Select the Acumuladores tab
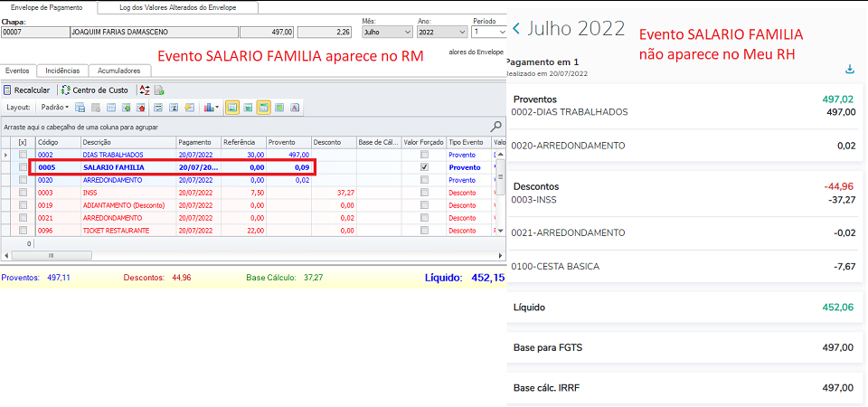The width and height of the screenshot is (868, 407). click(119, 71)
